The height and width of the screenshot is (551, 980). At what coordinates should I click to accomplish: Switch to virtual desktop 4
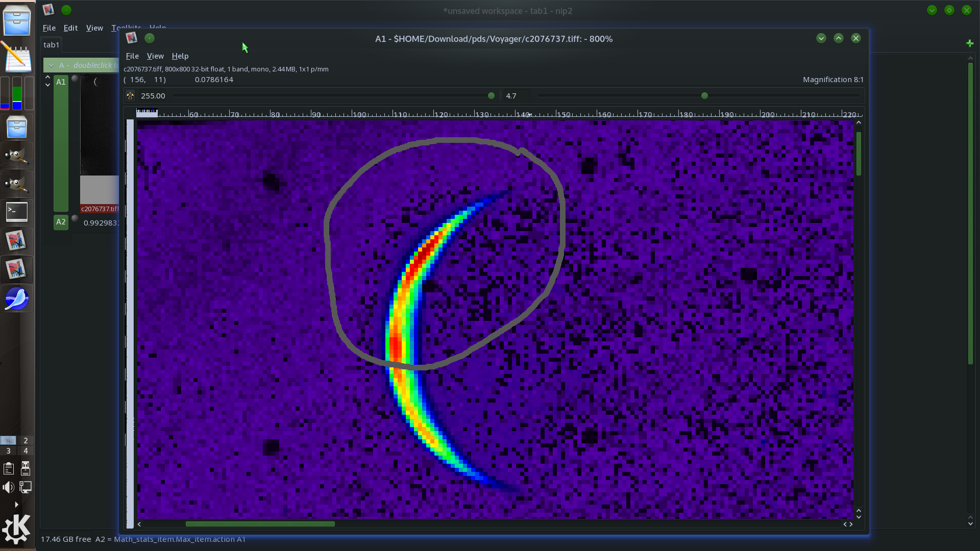point(26,451)
